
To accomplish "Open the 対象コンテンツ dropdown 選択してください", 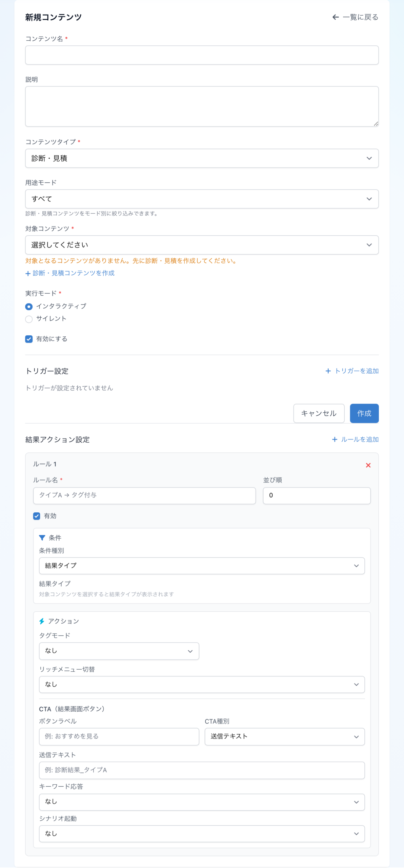I will coord(202,245).
